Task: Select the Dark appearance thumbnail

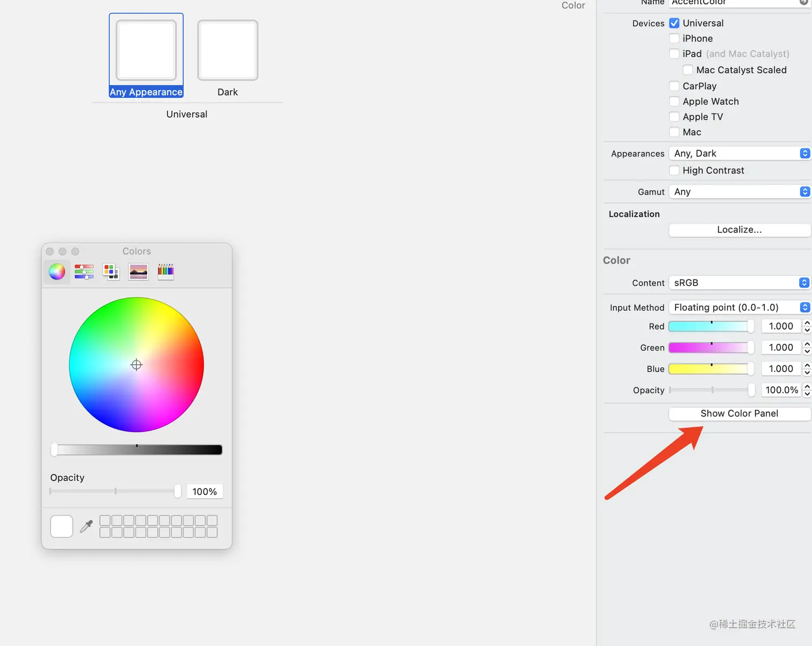Action: click(228, 50)
